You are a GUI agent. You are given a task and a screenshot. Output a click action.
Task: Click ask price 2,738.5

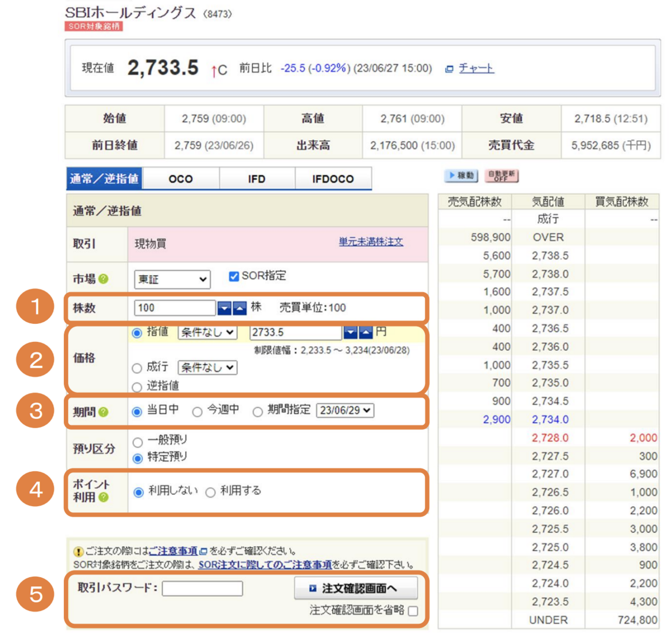(550, 256)
